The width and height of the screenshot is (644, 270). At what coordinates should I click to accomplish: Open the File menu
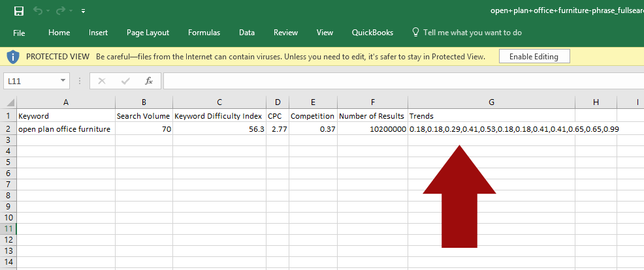[19, 33]
